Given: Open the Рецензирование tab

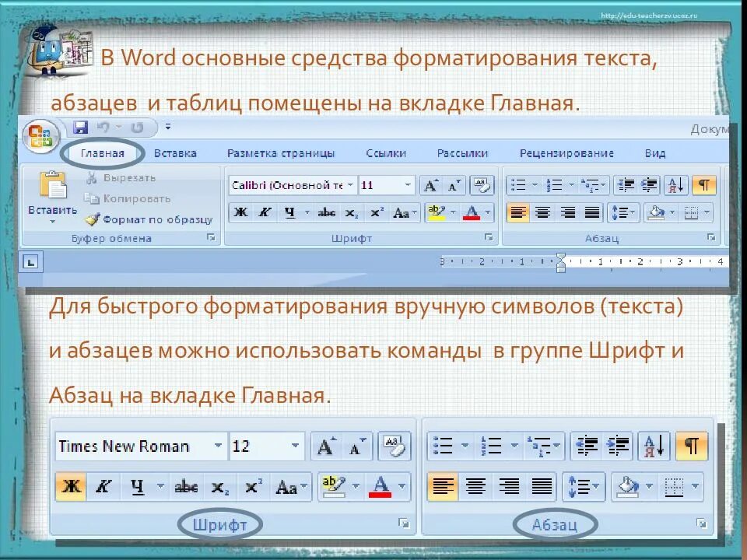Looking at the screenshot, I should 566,153.
